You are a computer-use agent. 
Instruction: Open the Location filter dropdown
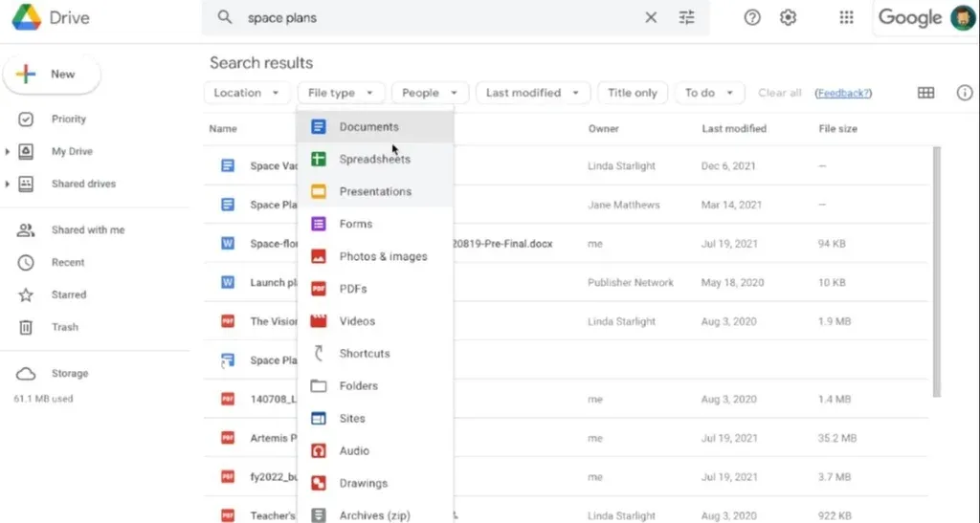pos(246,93)
